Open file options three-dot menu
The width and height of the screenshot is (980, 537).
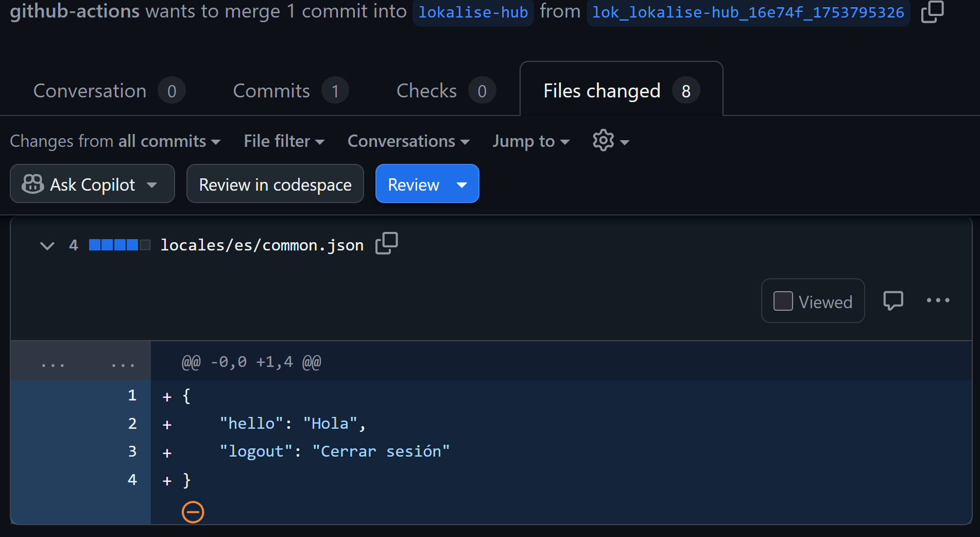point(938,300)
